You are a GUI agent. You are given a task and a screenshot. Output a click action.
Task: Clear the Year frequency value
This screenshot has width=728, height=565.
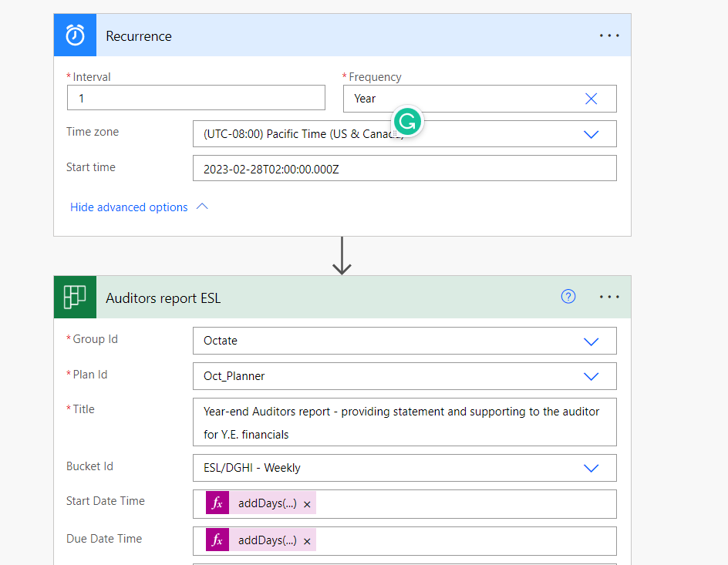pyautogui.click(x=591, y=99)
